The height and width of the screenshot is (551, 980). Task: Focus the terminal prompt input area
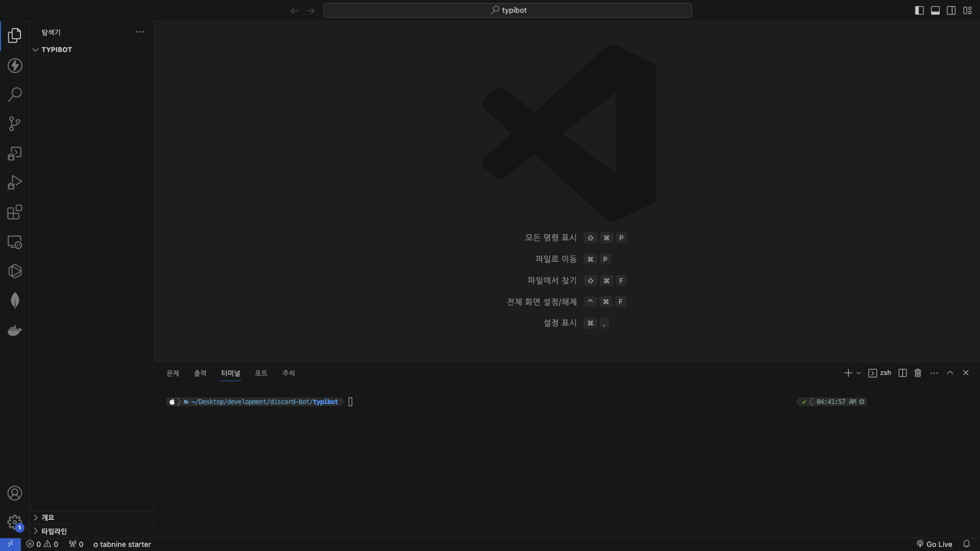click(351, 402)
